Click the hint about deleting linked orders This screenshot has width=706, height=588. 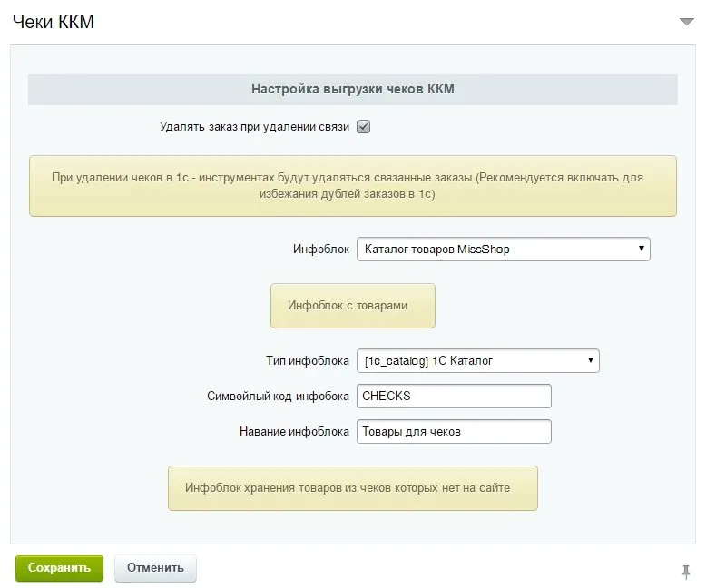coord(352,186)
